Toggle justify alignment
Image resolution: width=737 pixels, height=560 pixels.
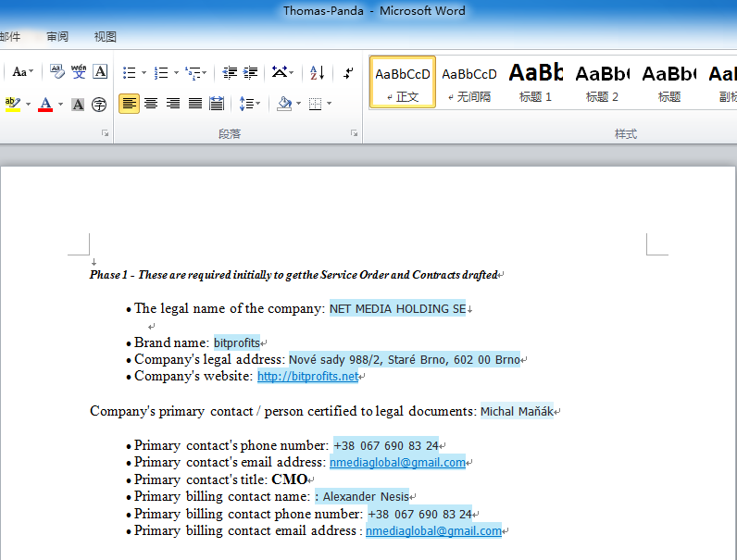coord(195,104)
